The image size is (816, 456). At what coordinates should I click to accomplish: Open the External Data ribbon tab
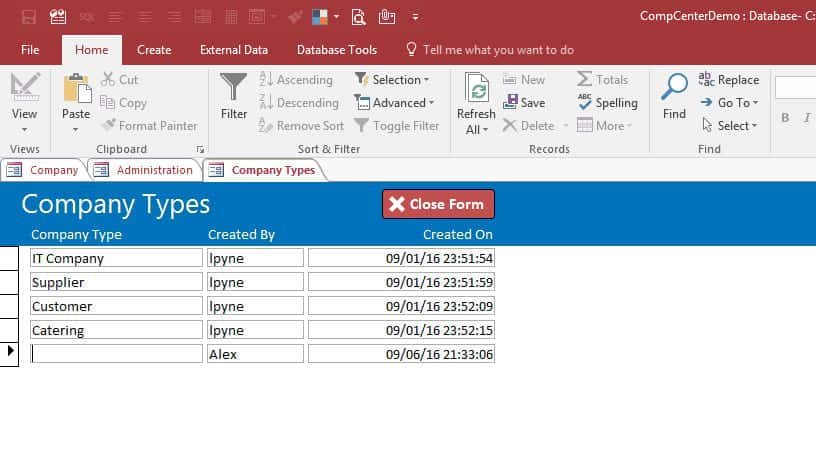tap(234, 50)
